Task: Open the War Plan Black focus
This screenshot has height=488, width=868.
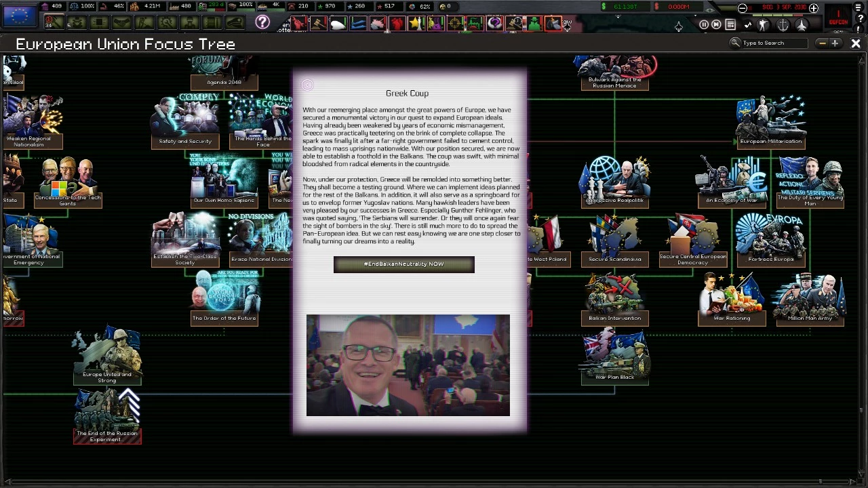Action: point(614,357)
